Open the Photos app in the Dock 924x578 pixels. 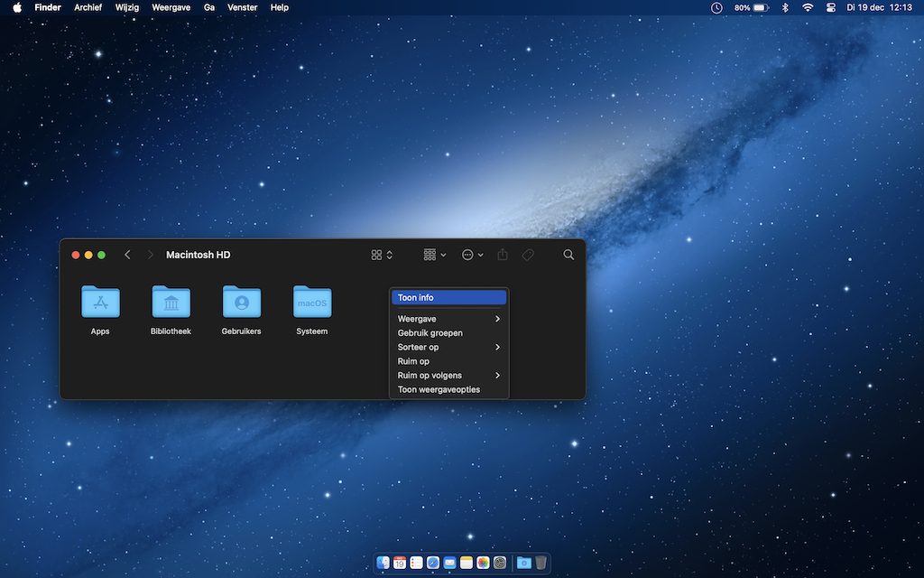pyautogui.click(x=483, y=563)
